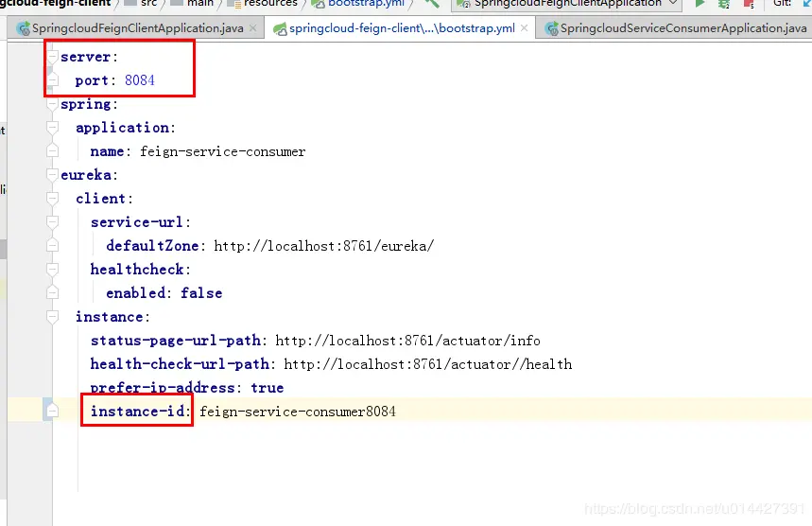Screen dimensions: 812x526
Task: Click fold end marker beside port line
Action: [x=52, y=80]
